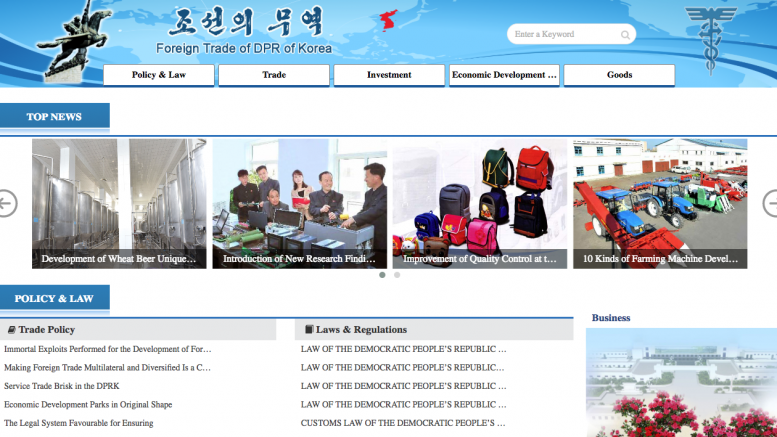Open the Customs Law link
777x437 pixels.
click(403, 423)
